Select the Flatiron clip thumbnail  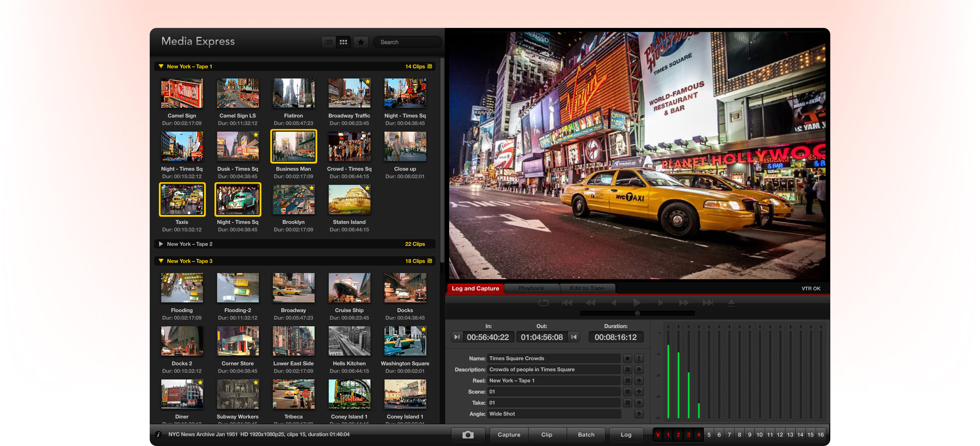pyautogui.click(x=293, y=93)
